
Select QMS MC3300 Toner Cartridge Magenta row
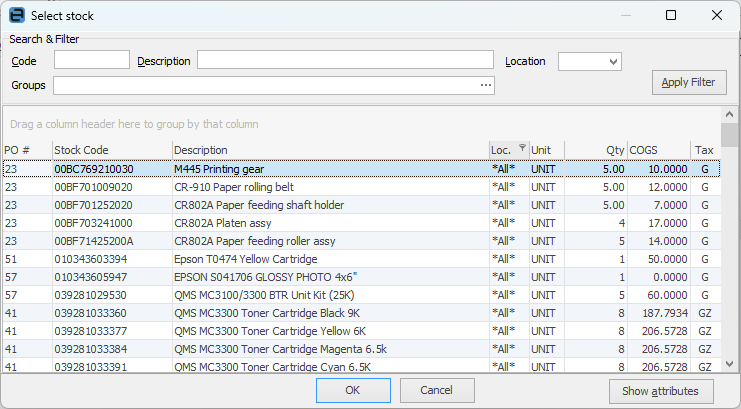pos(330,349)
